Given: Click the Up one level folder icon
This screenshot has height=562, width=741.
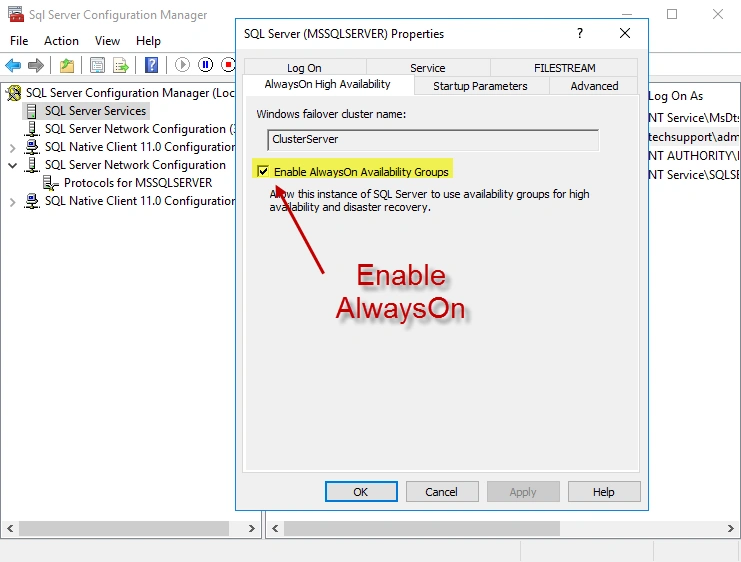Looking at the screenshot, I should [67, 65].
